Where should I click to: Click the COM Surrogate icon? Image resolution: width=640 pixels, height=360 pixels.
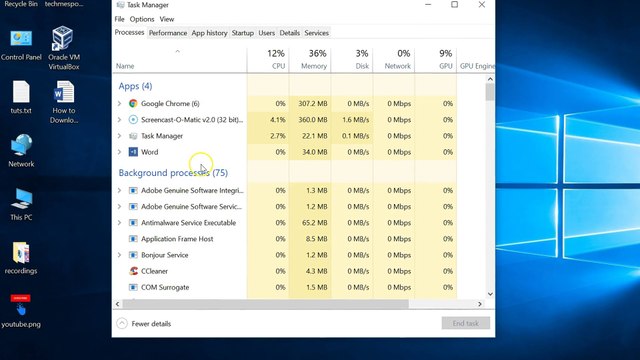[133, 287]
